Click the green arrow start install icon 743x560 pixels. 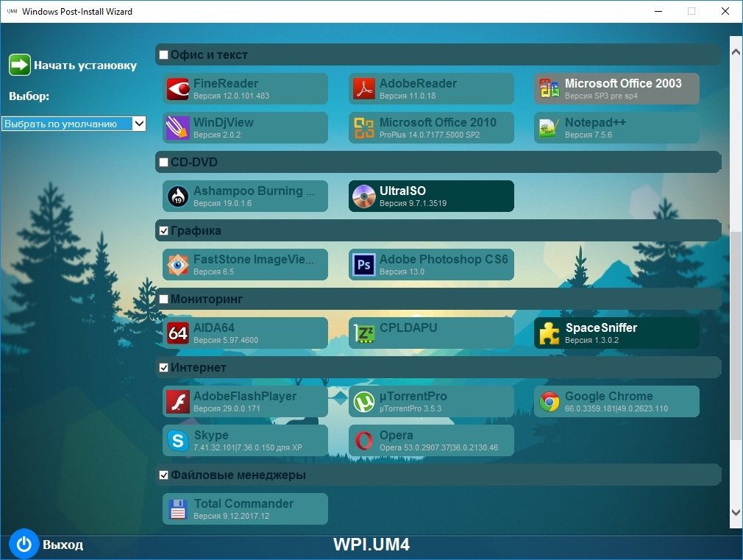(x=19, y=65)
